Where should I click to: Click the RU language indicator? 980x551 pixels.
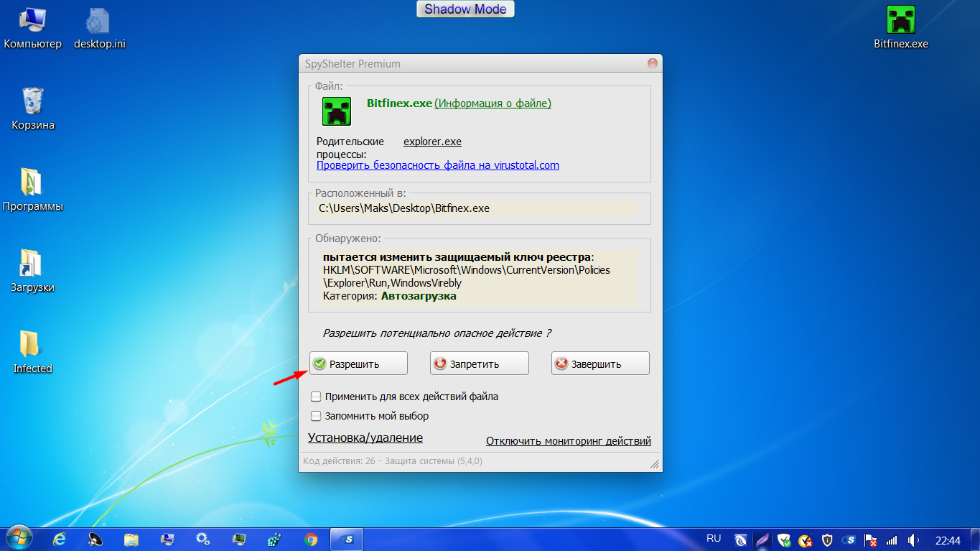[x=714, y=538]
